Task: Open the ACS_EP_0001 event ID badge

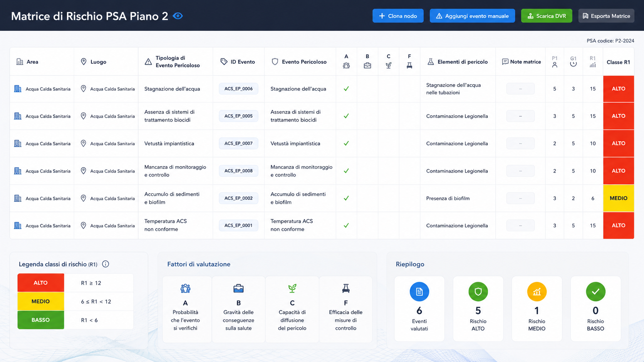Action: coord(238,225)
